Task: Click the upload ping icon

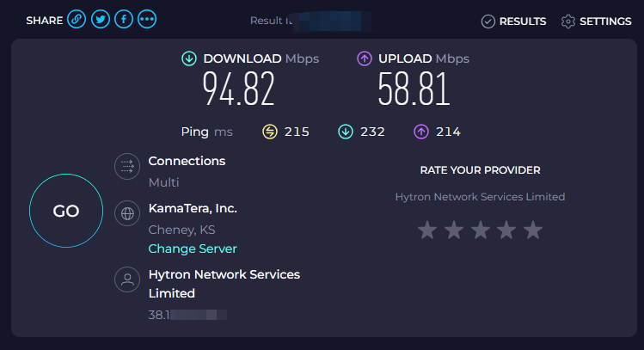Action: coord(421,132)
